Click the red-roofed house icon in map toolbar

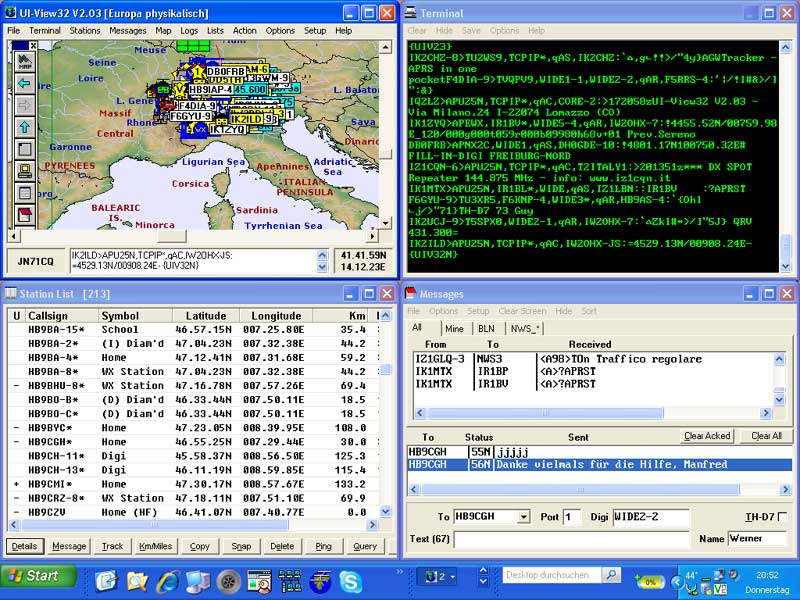pos(24,215)
